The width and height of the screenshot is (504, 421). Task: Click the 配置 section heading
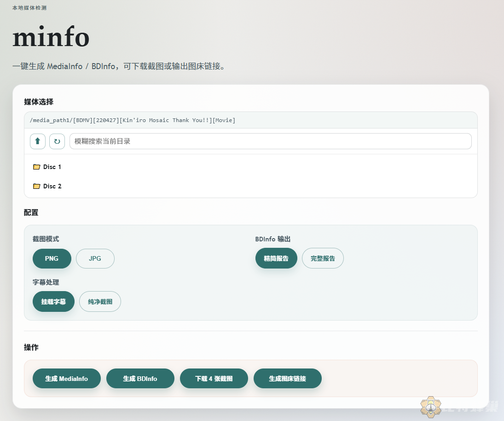pos(31,213)
